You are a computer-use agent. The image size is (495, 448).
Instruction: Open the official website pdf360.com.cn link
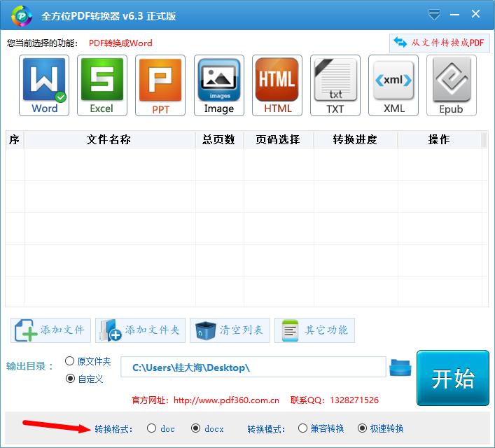click(226, 400)
